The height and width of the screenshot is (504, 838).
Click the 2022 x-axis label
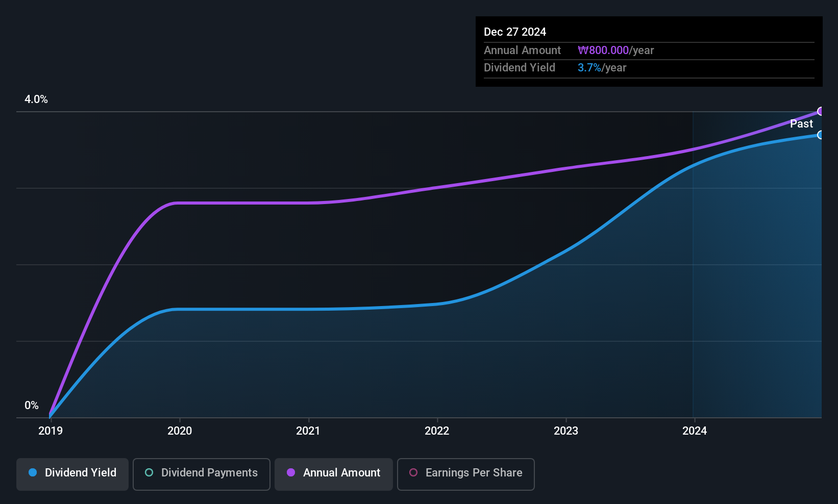[437, 431]
